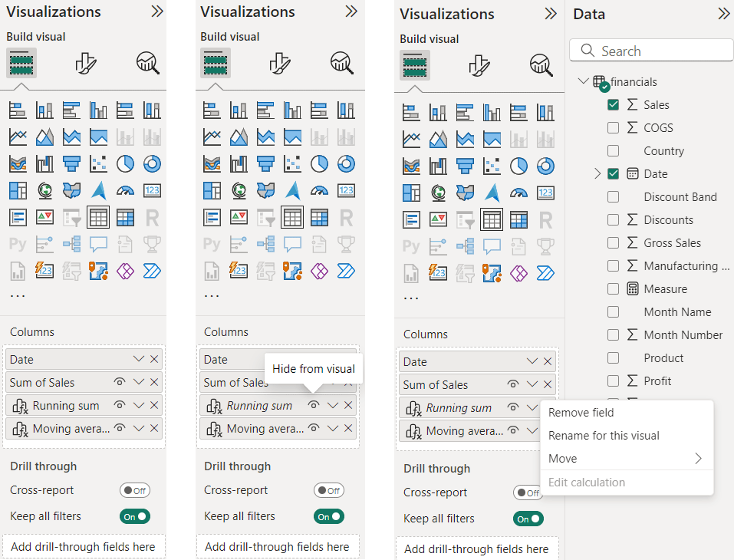The height and width of the screenshot is (560, 734).
Task: Hide Sum of Sales eye icon, leftmost pane
Action: (x=120, y=382)
